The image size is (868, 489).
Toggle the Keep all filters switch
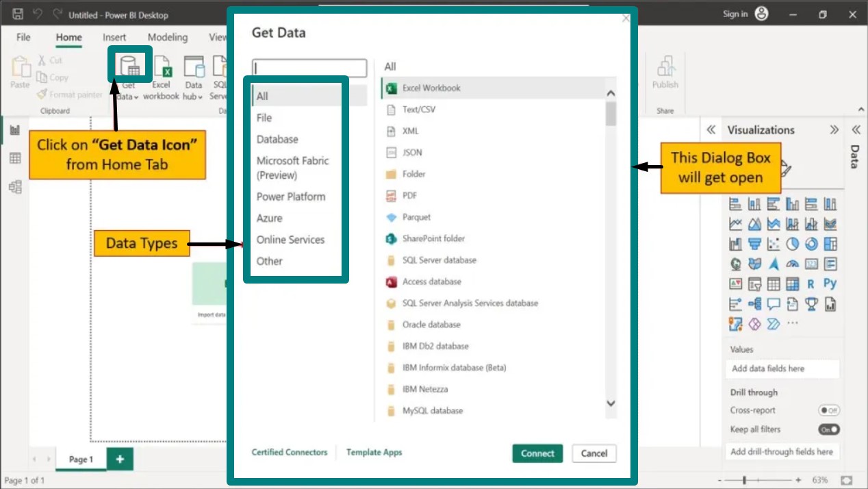pos(829,429)
